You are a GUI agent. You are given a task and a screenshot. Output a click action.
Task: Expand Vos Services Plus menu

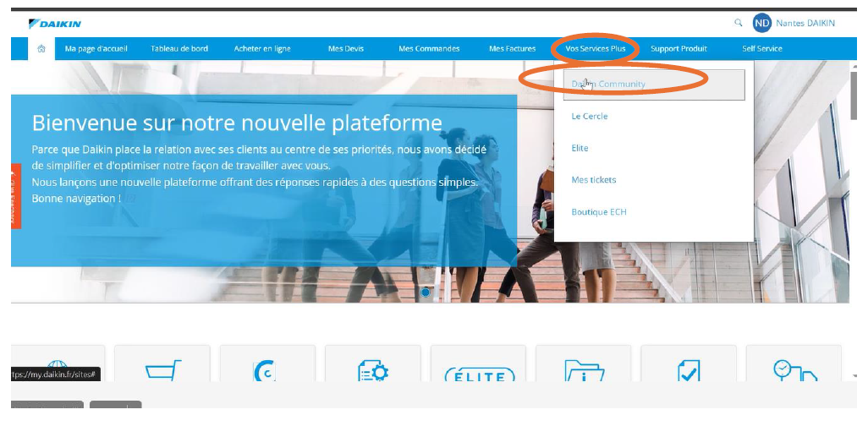596,49
